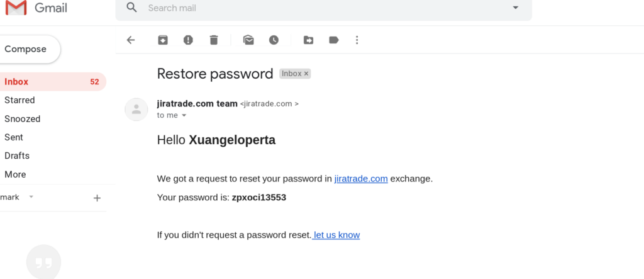Delete the email with the trash icon
This screenshot has height=279, width=644.
[x=214, y=40]
